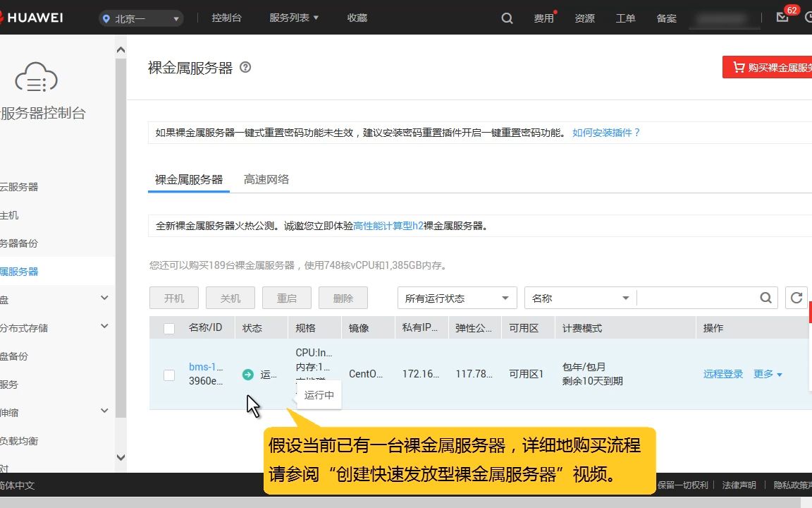The image size is (812, 508).
Task: Click the 剩余10天到期 billing text
Action: point(592,382)
